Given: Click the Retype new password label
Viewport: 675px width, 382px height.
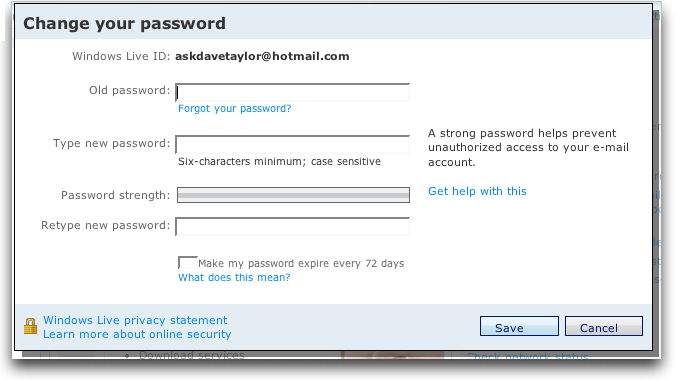Looking at the screenshot, I should [105, 225].
